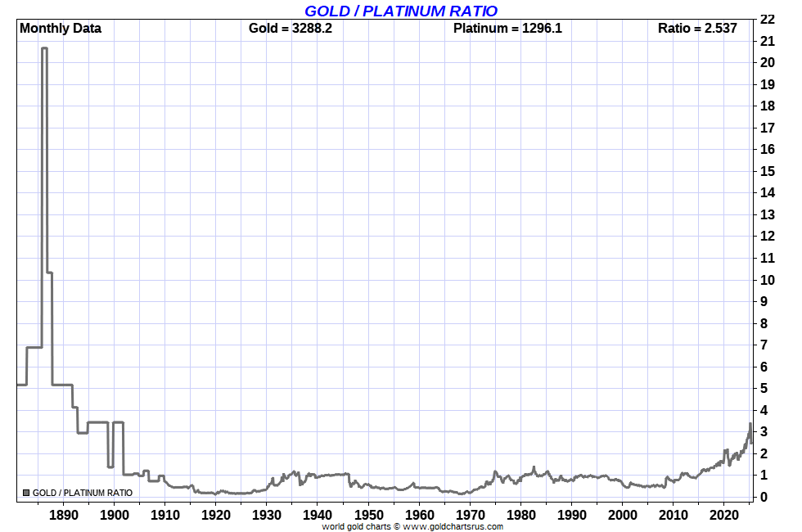Select the x-axis year label 2020
Screen dimensions: 802x532
point(724,515)
